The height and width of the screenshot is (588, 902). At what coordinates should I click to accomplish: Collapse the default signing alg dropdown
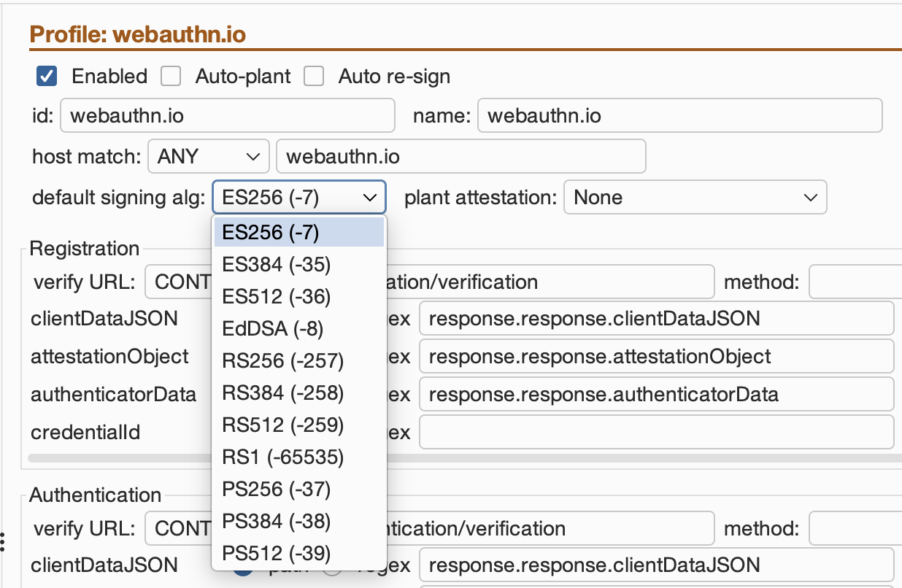(x=299, y=197)
